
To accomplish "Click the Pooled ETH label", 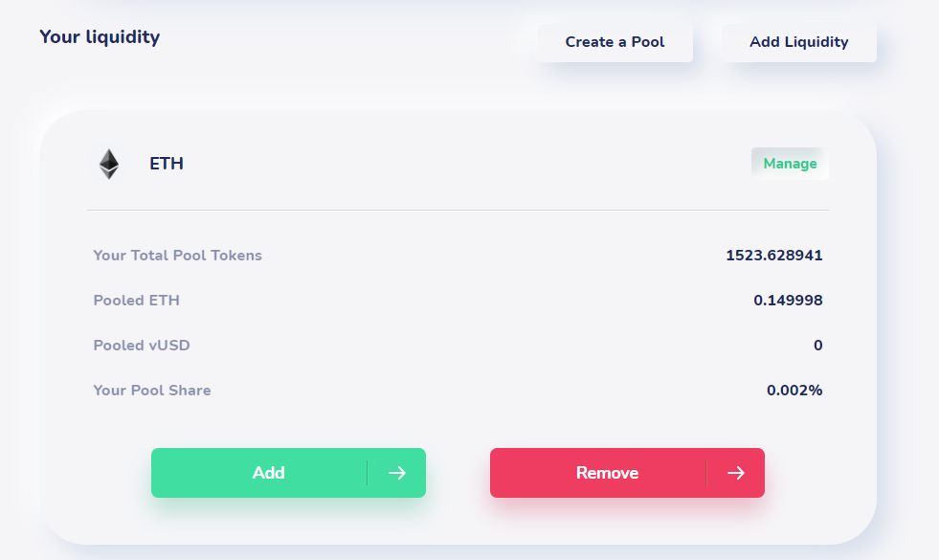I will pyautogui.click(x=137, y=300).
